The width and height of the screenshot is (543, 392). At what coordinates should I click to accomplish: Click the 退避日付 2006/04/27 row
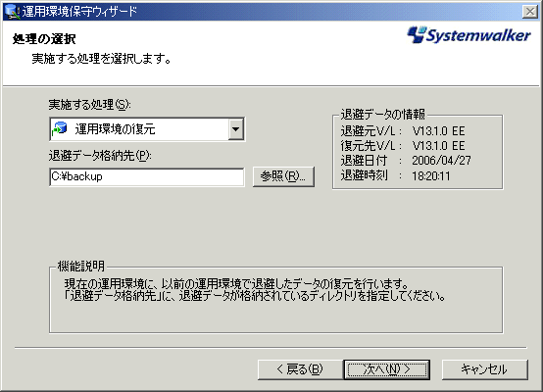pyautogui.click(x=406, y=161)
